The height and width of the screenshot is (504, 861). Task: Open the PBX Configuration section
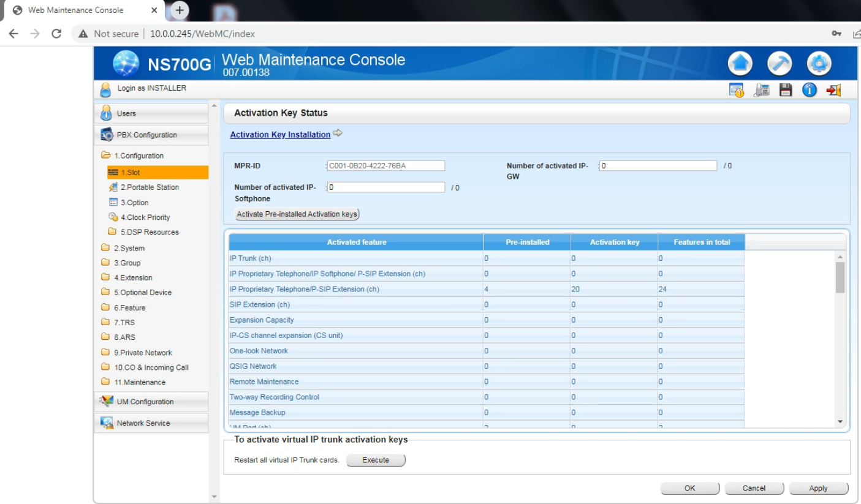pyautogui.click(x=151, y=135)
